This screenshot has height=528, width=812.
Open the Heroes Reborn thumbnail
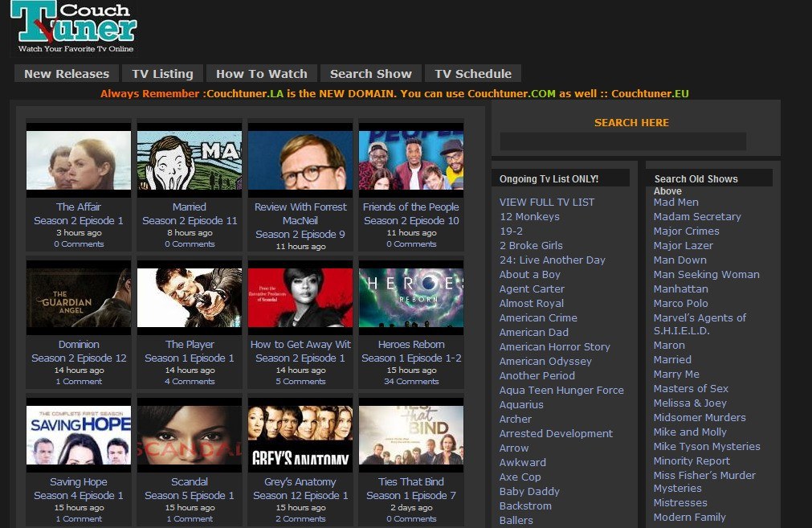click(411, 297)
